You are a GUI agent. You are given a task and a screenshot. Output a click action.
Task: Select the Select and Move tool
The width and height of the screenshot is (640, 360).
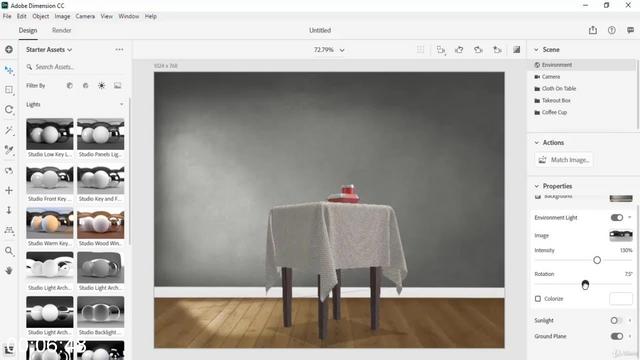click(9, 70)
